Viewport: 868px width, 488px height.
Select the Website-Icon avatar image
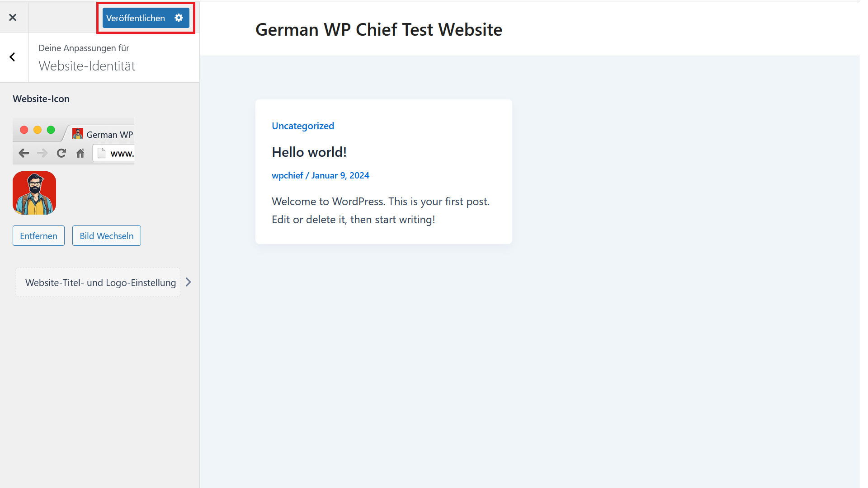[34, 192]
